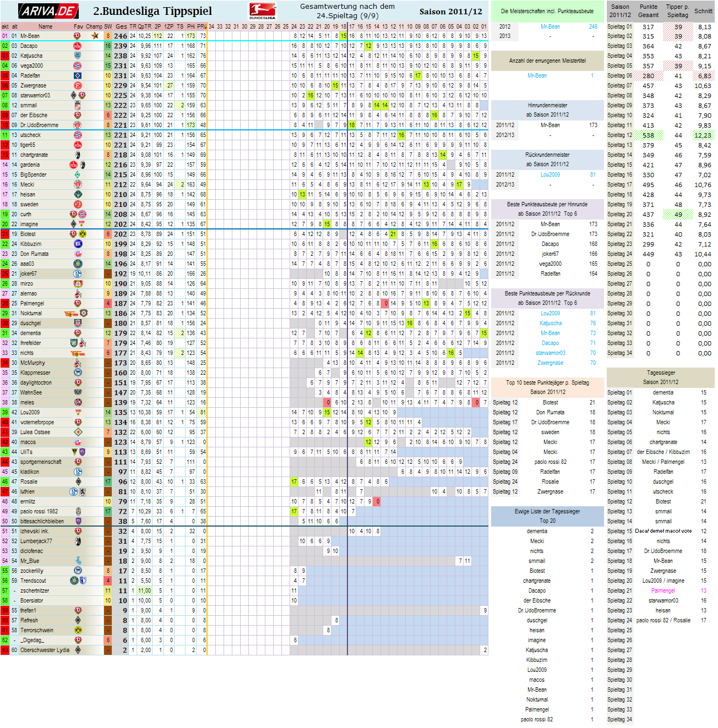Click the Juventus logo in paolo rossi 1982's row
The height and width of the screenshot is (728, 718).
pos(77,511)
